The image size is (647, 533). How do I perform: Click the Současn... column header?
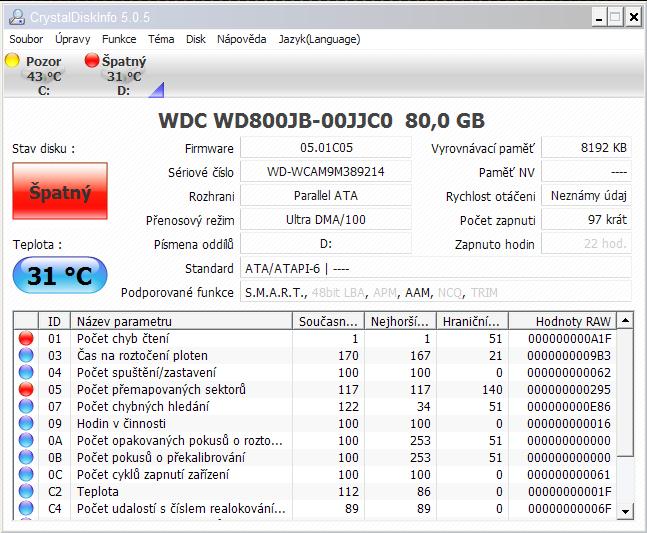click(328, 321)
